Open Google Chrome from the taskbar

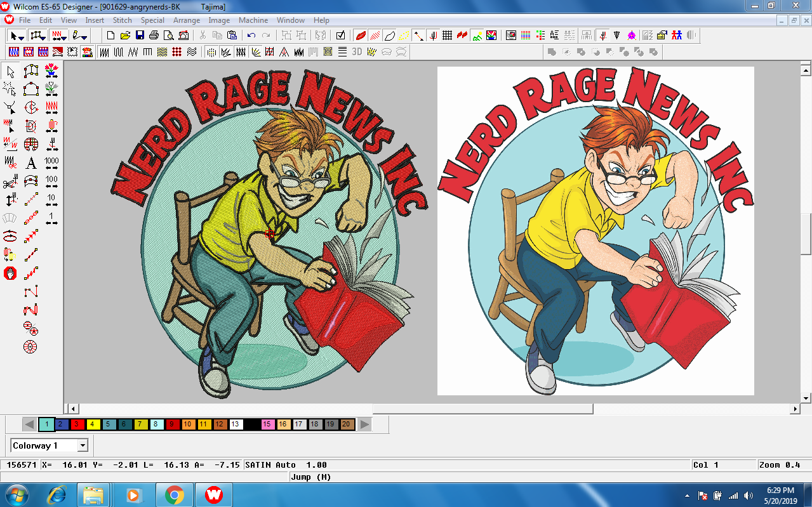174,495
